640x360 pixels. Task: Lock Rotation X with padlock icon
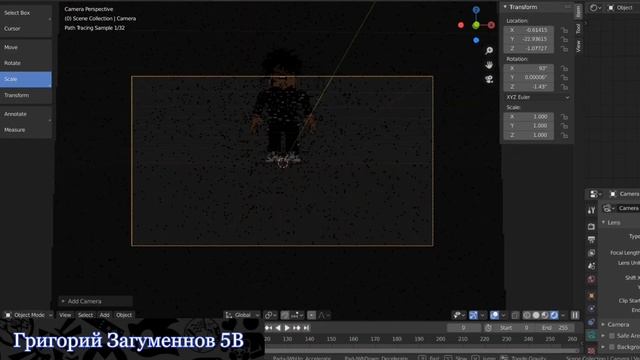[564, 69]
